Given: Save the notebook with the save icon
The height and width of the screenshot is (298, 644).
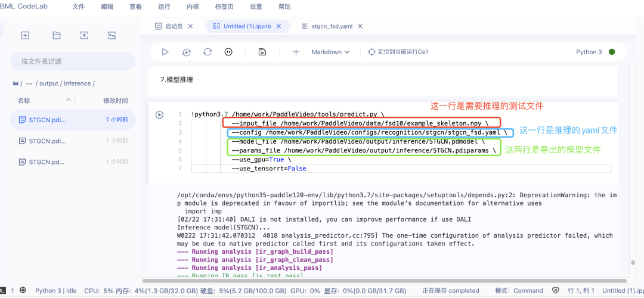Looking at the screenshot, I should [x=262, y=52].
